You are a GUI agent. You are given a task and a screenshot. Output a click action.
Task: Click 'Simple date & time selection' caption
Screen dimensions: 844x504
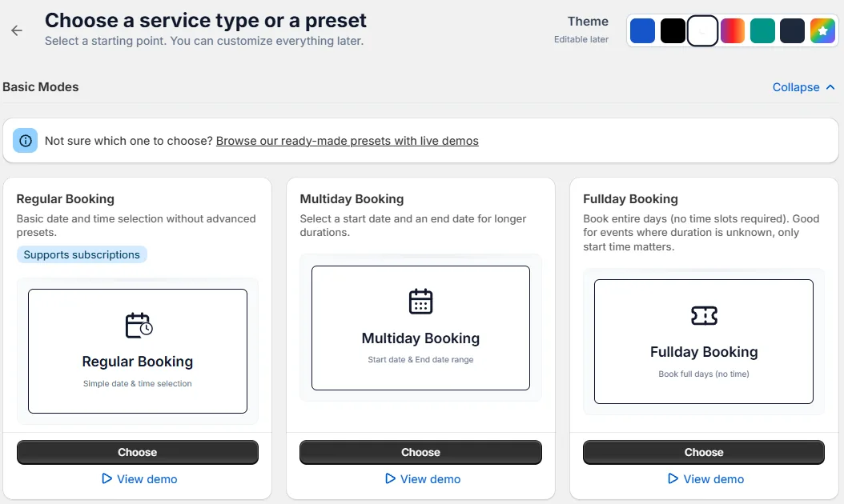pos(137,383)
